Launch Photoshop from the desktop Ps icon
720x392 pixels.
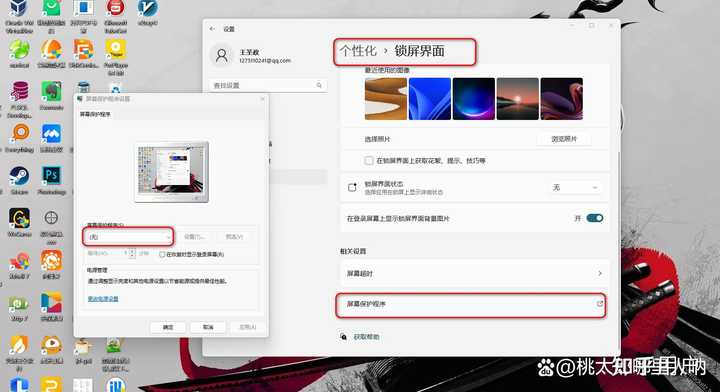click(x=51, y=176)
